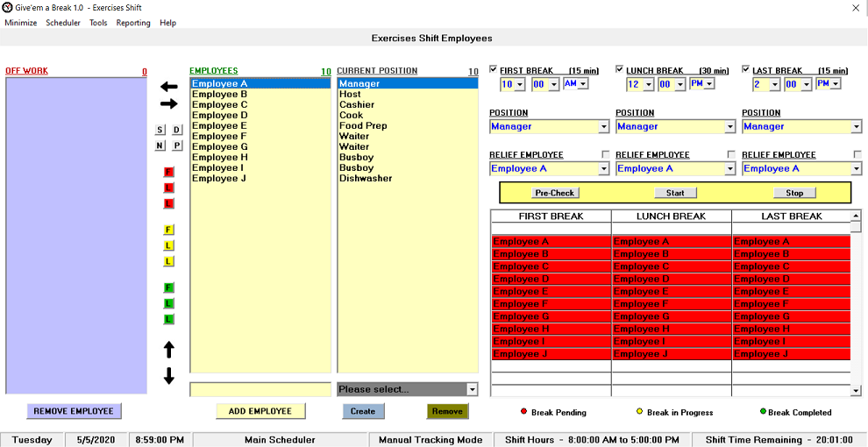Screen dimensions: 868x447
Task: Toggle the Lunch Break checkbox
Action: [620, 70]
